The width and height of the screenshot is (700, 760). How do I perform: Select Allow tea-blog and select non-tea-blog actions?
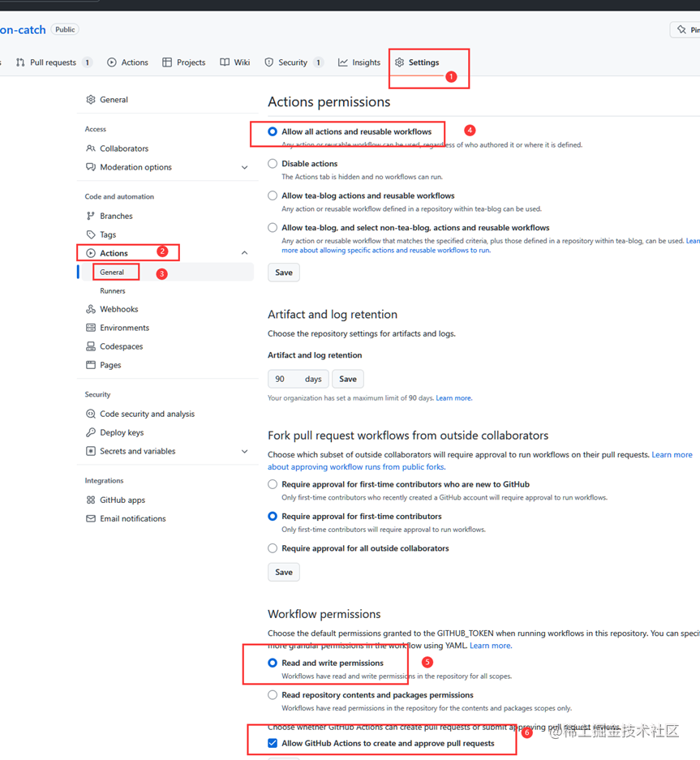273,227
